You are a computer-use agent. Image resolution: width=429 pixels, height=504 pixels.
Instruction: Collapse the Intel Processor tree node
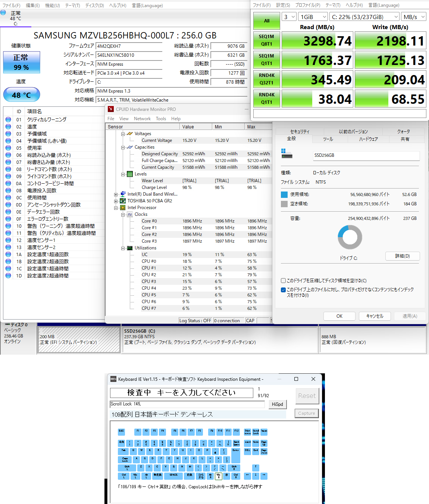coord(116,208)
